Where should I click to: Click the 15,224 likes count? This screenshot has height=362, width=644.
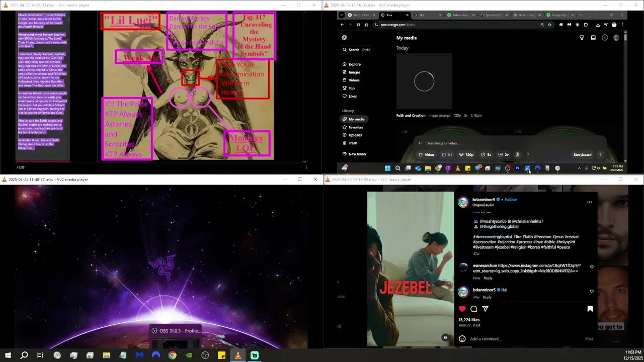(469, 320)
